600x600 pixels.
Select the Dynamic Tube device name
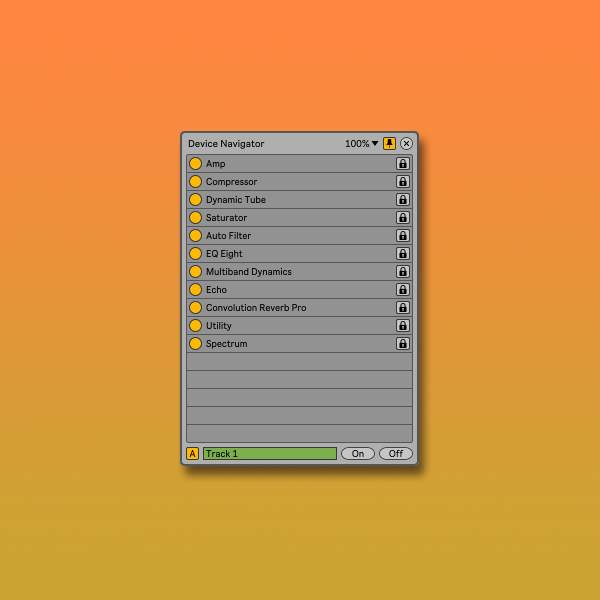click(x=236, y=200)
